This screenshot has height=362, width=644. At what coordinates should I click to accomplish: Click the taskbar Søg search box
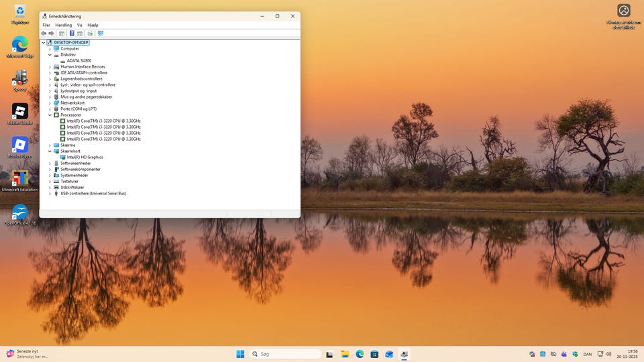tap(286, 354)
